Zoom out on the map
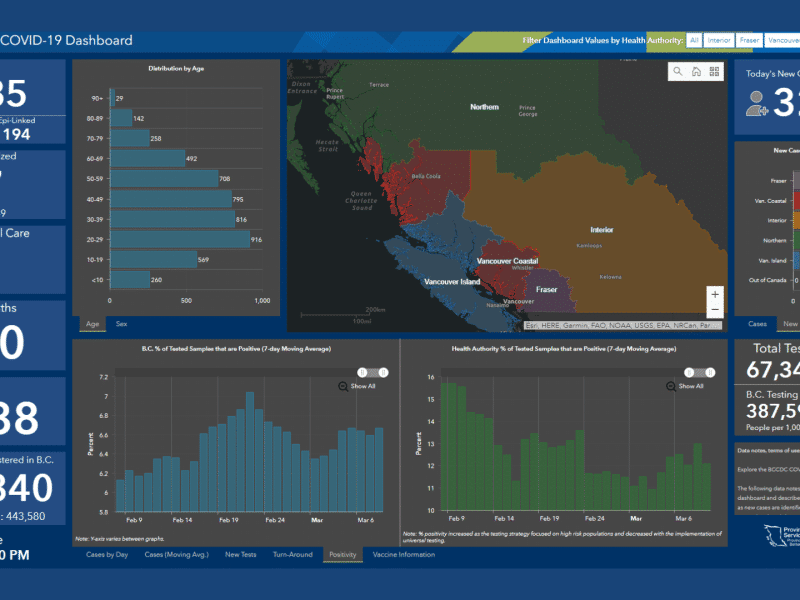The image size is (800, 600). [714, 311]
